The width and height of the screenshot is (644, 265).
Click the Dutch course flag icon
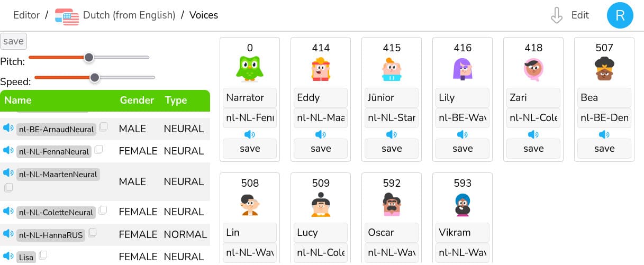(x=67, y=16)
